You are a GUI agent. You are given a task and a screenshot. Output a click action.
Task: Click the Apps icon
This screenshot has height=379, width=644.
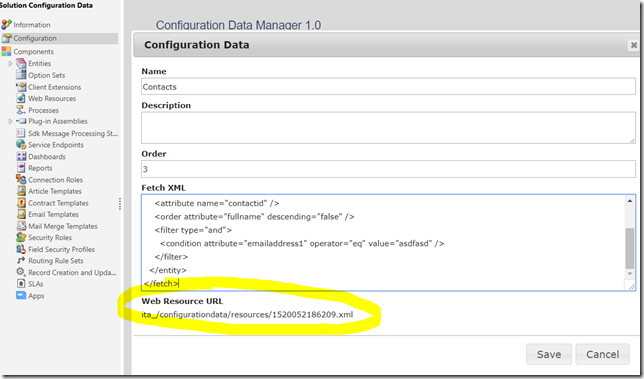(21, 296)
